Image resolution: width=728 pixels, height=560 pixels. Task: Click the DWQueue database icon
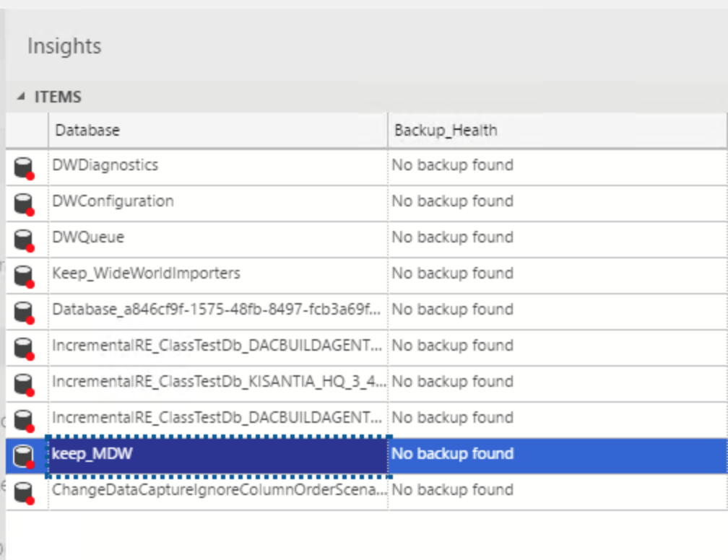point(23,237)
